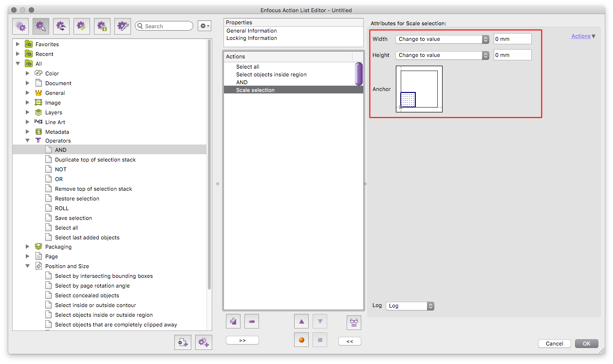Collapse the Position and Size category
The image size is (613, 364).
(28, 266)
